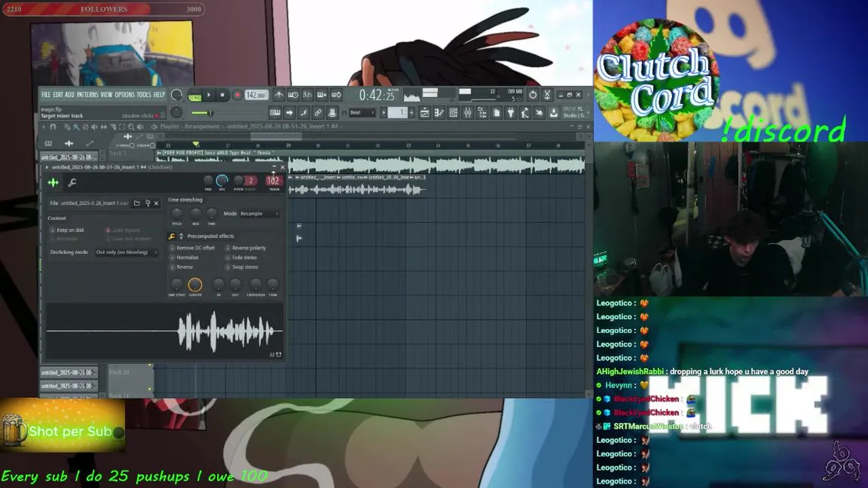Open the FILE menu

point(45,95)
